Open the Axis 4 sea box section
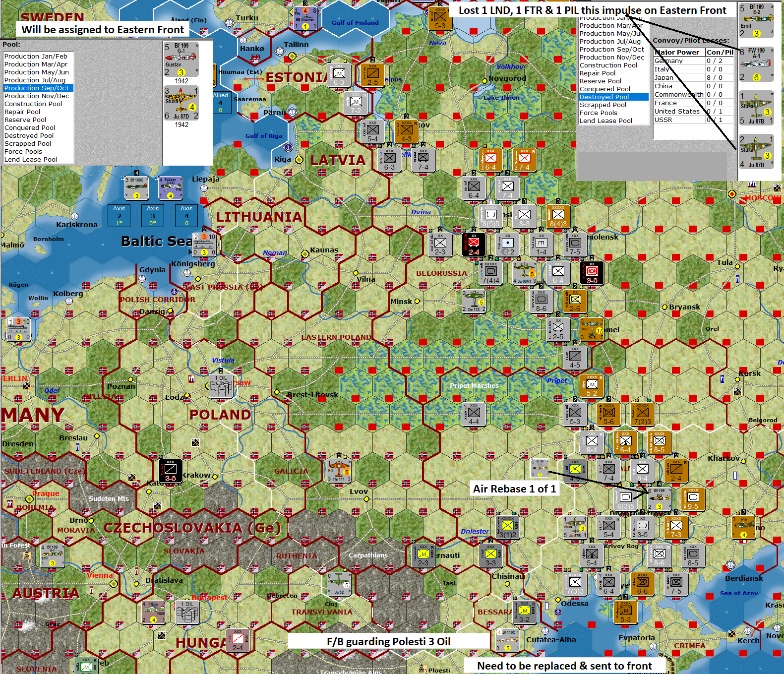 pos(186,216)
